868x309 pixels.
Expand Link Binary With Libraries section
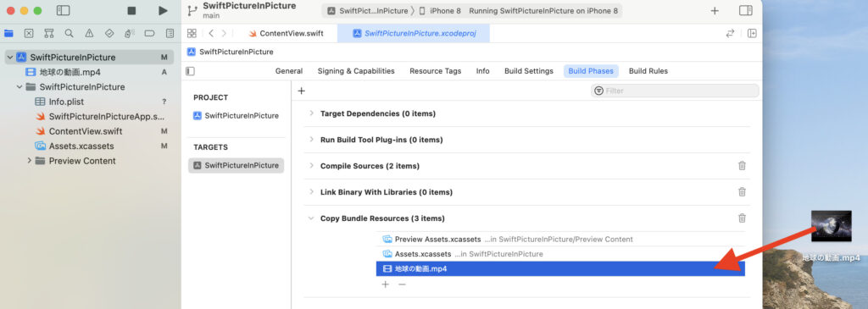(x=311, y=192)
